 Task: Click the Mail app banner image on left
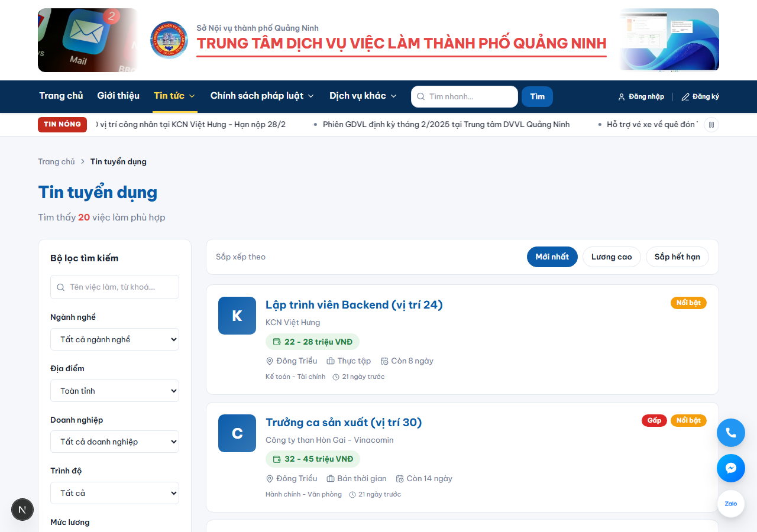[88, 40]
